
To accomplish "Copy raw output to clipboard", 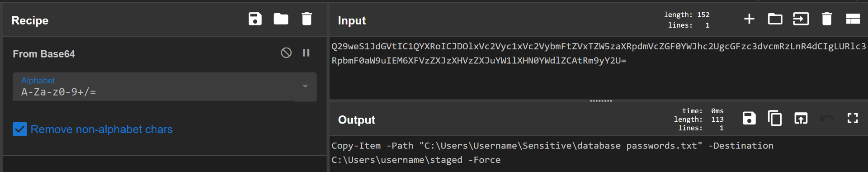I will point(775,119).
